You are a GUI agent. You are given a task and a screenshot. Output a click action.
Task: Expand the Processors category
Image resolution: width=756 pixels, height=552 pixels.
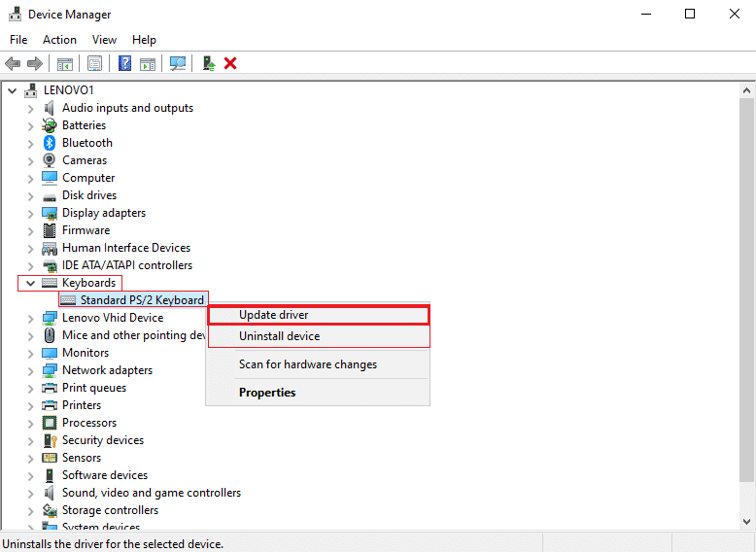(30, 424)
